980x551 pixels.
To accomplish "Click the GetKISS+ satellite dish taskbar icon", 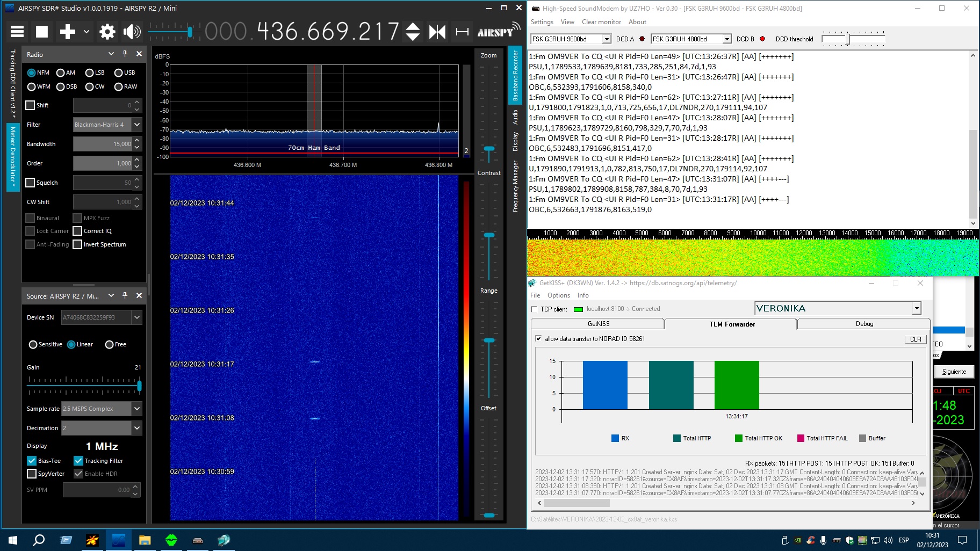I will pos(224,540).
